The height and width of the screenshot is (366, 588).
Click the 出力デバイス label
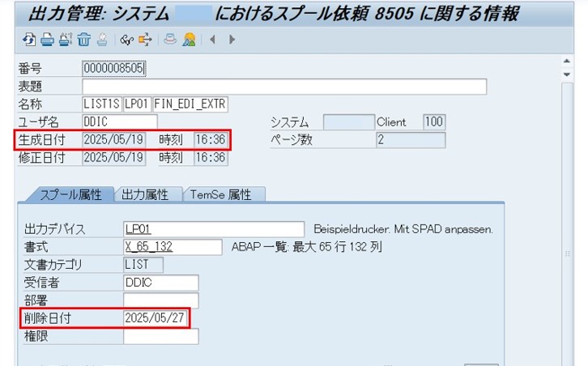pyautogui.click(x=55, y=229)
